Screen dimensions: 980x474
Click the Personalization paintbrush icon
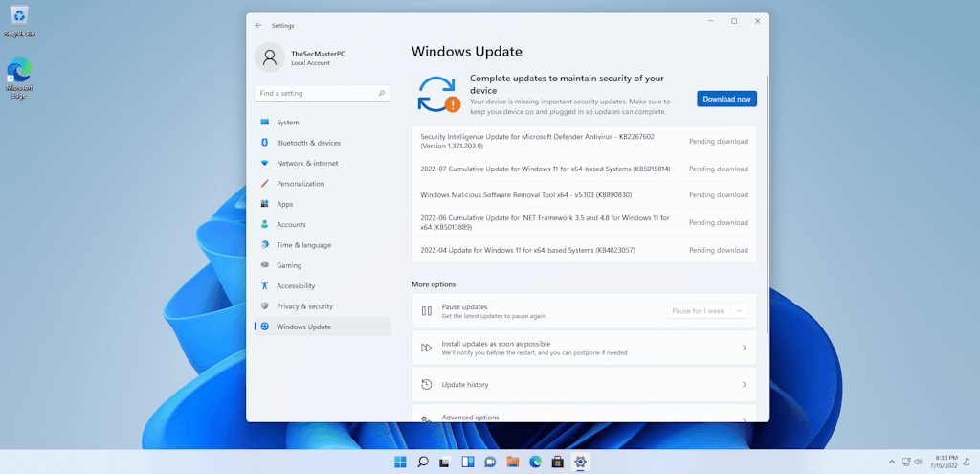[264, 184]
